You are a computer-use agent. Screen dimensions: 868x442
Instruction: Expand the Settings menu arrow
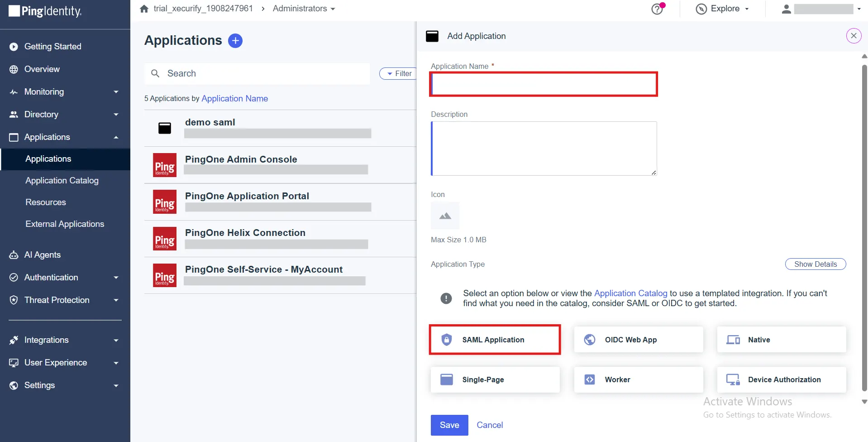click(116, 385)
